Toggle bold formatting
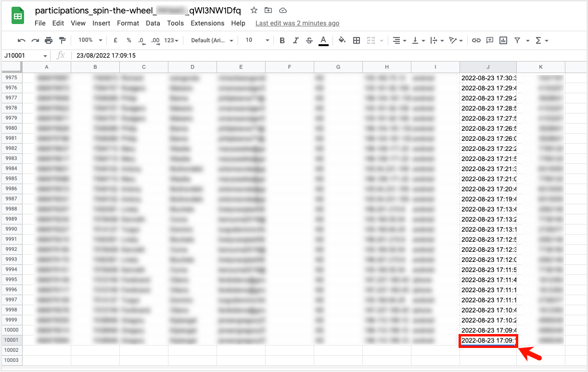 [x=282, y=40]
